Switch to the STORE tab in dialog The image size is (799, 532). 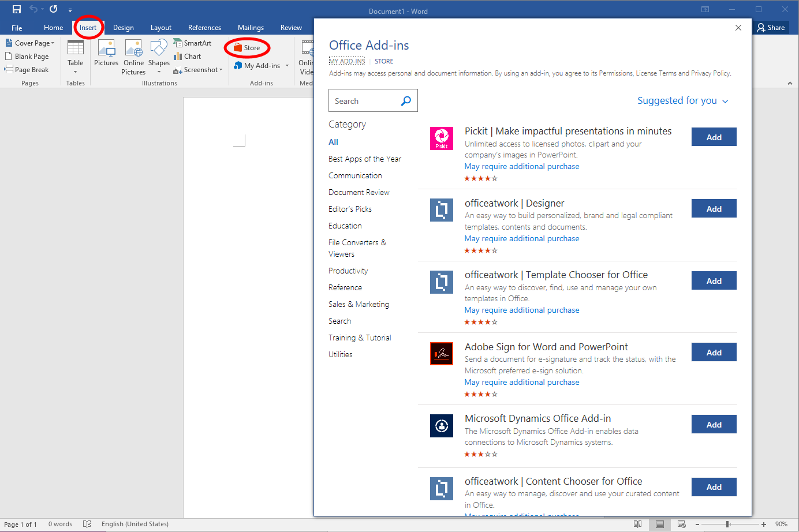click(x=384, y=61)
